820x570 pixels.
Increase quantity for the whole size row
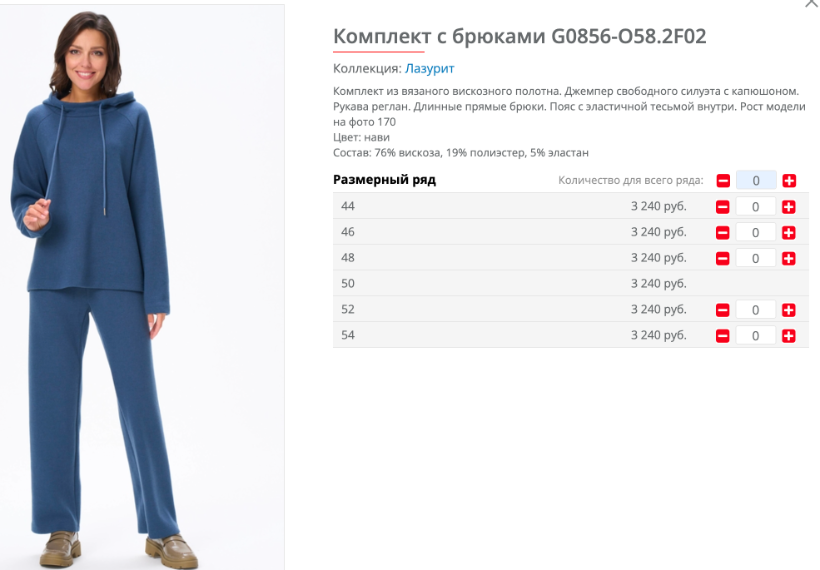click(789, 180)
